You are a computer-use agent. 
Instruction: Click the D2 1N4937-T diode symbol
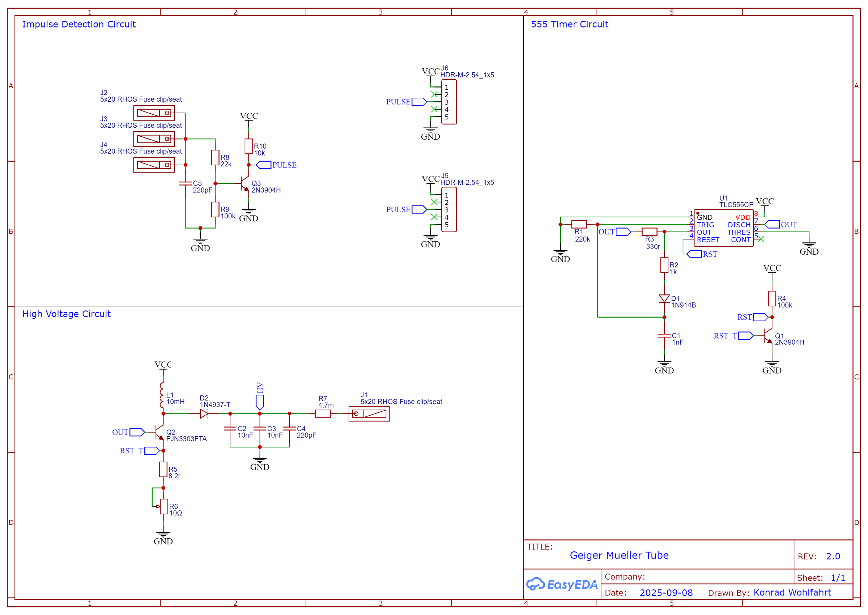[x=204, y=414]
